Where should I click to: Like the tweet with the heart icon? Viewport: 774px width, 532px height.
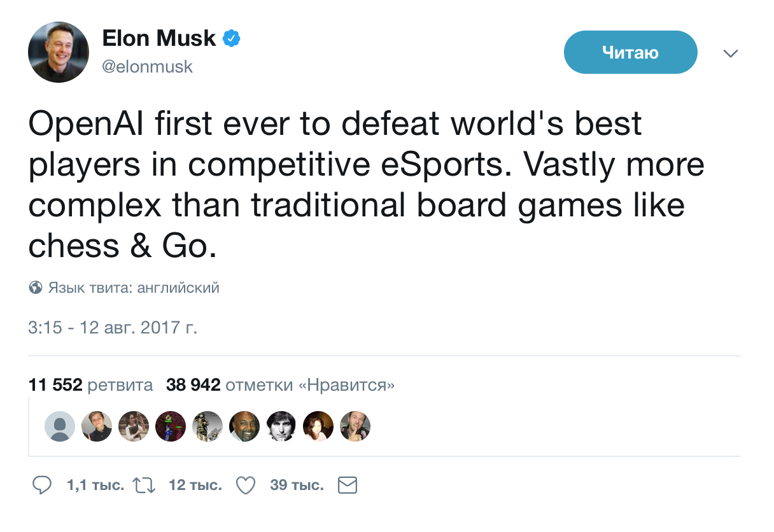tap(246, 486)
